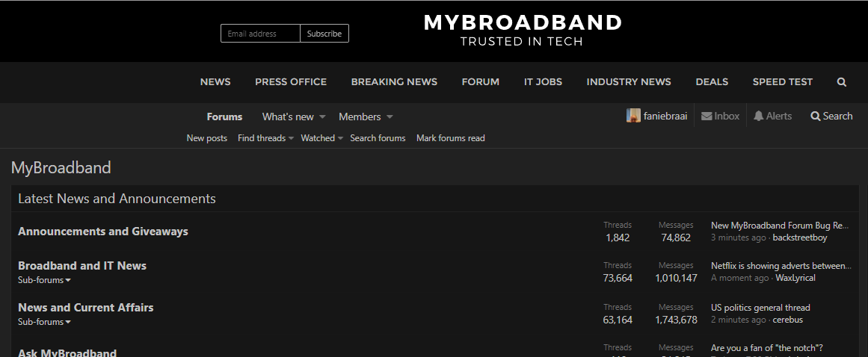Image resolution: width=868 pixels, height=357 pixels.
Task: Open Netflix is showing adverts thread
Action: (781, 266)
